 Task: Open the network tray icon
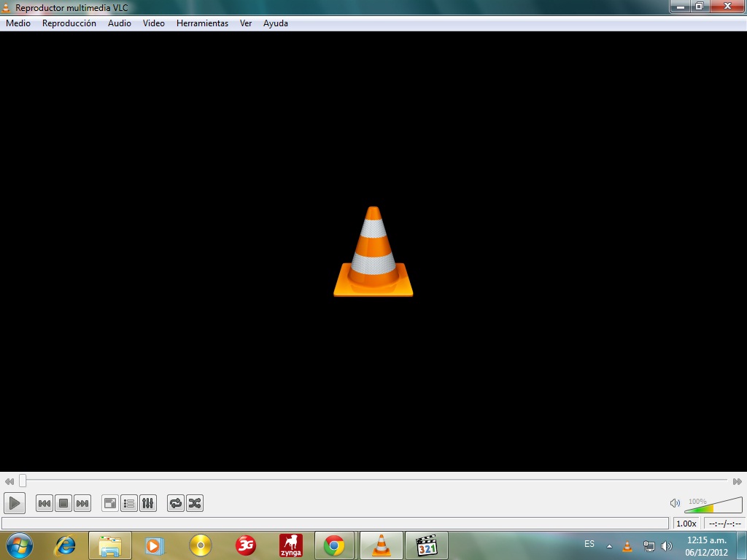[x=649, y=546]
